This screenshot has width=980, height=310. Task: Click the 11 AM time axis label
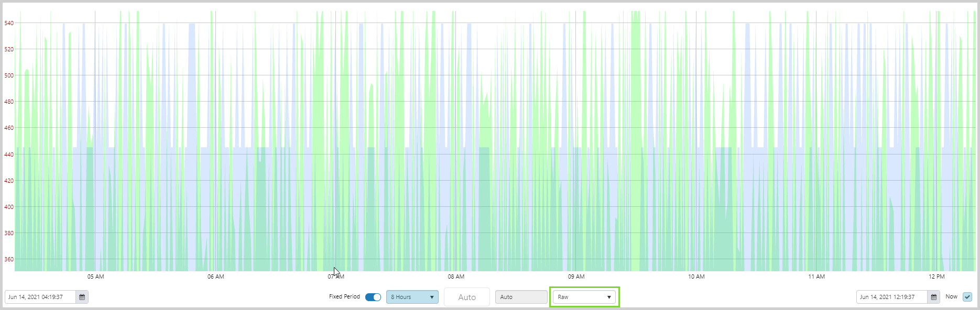click(816, 276)
